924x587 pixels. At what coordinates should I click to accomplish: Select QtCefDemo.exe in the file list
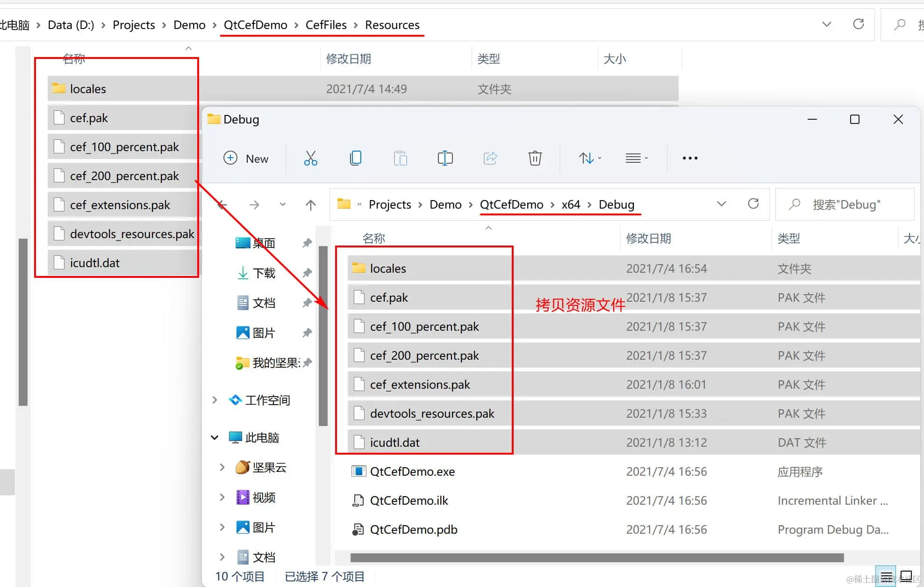[411, 471]
